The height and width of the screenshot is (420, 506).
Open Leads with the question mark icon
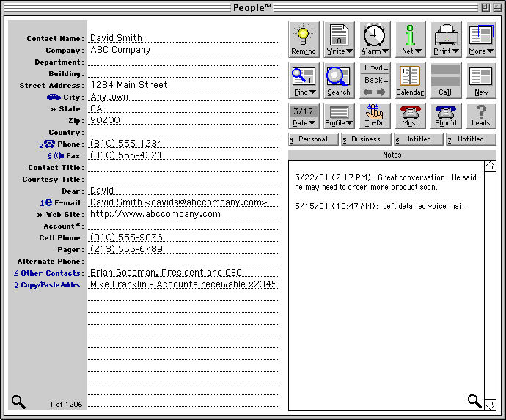pos(480,115)
